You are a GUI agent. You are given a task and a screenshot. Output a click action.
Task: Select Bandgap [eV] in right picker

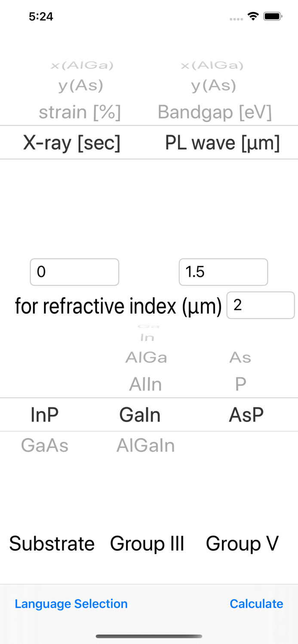pos(215,112)
